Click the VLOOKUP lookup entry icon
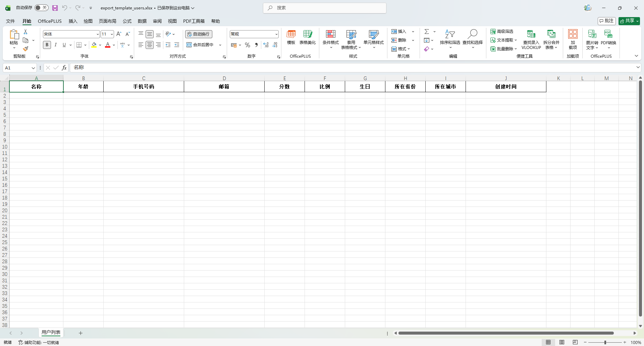 [531, 34]
